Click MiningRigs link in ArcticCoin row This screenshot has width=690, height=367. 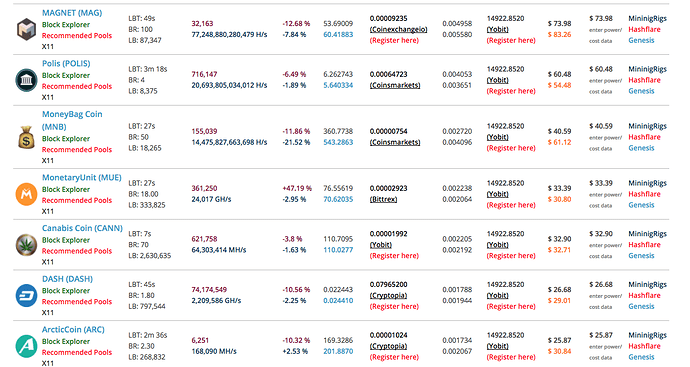[647, 335]
